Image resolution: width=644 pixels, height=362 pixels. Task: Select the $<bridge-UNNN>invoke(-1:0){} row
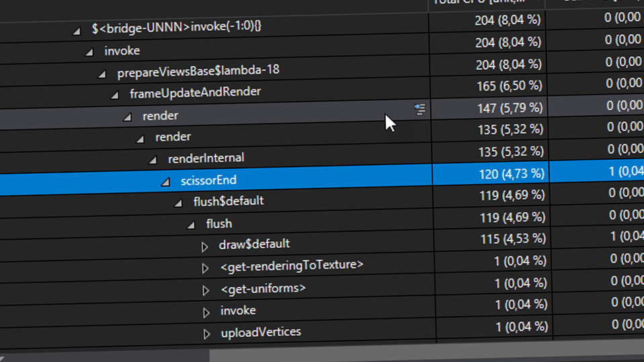177,28
